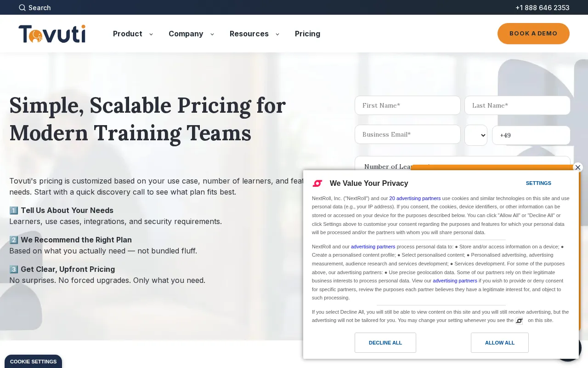Click the 'Simple, Scalable Pricing' headline
Viewport: 588px width, 368px height.
click(x=147, y=119)
